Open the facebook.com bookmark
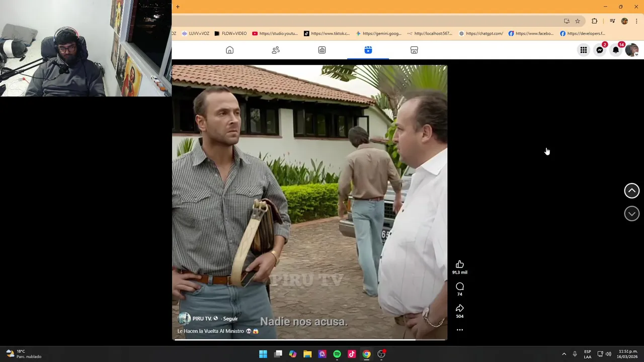 [531, 34]
